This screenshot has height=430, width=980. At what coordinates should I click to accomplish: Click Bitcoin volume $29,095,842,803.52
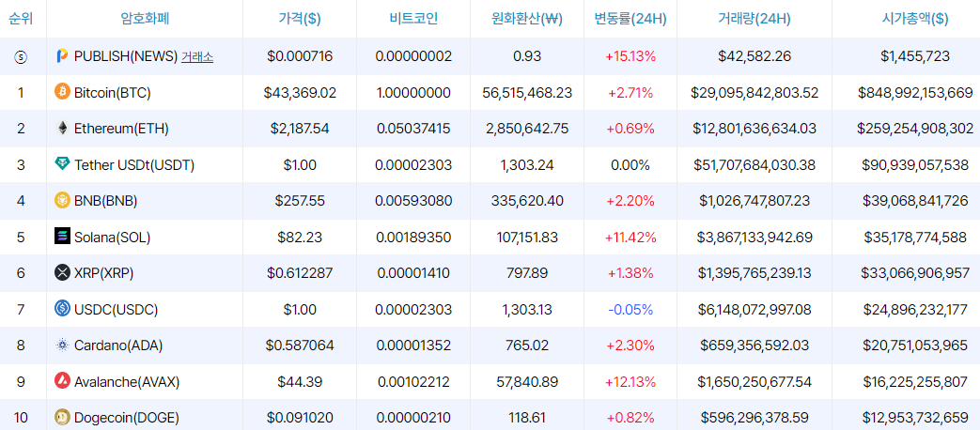pyautogui.click(x=754, y=93)
